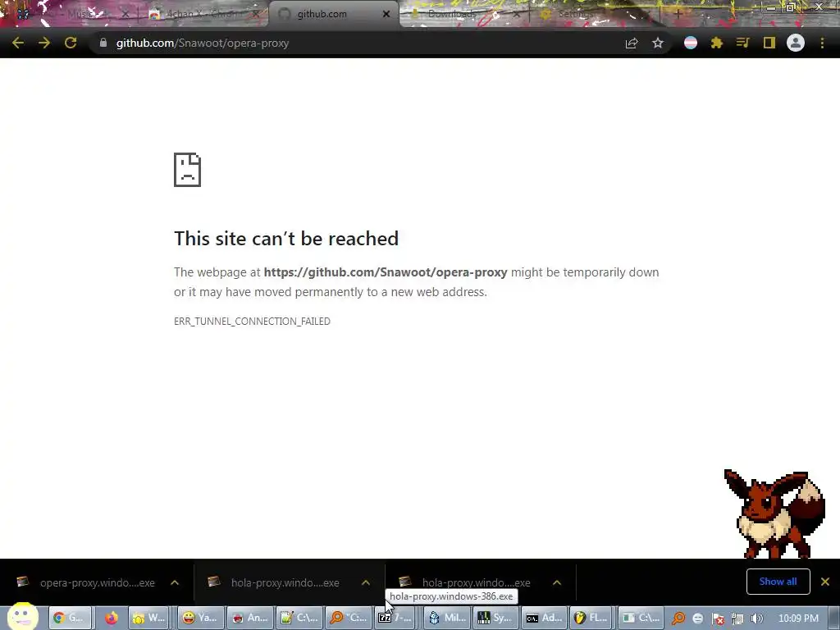
Task: Open a new tab with the plus button
Action: tap(678, 14)
